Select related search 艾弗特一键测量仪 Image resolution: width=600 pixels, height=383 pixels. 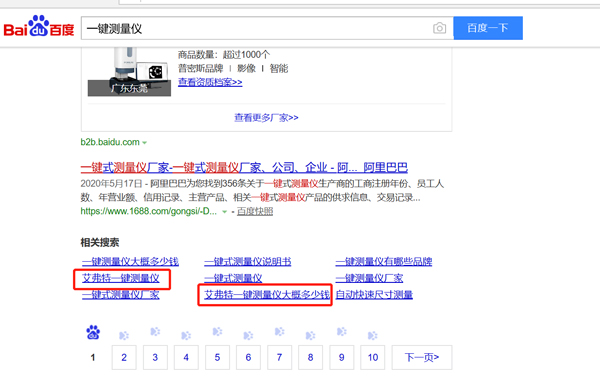point(121,278)
